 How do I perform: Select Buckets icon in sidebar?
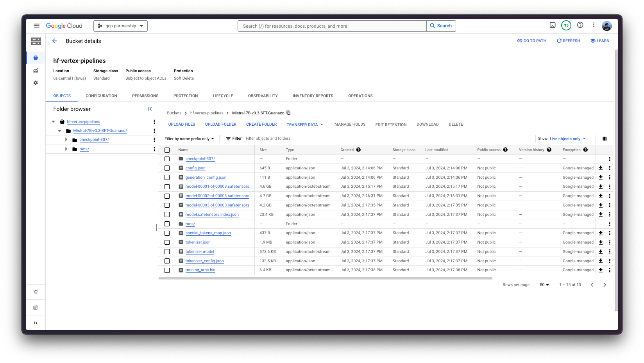coord(36,58)
